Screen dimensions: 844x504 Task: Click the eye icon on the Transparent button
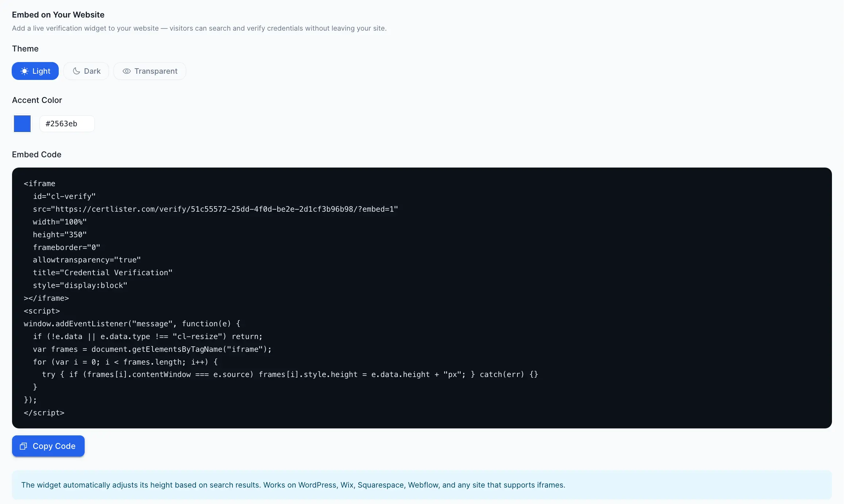point(126,71)
